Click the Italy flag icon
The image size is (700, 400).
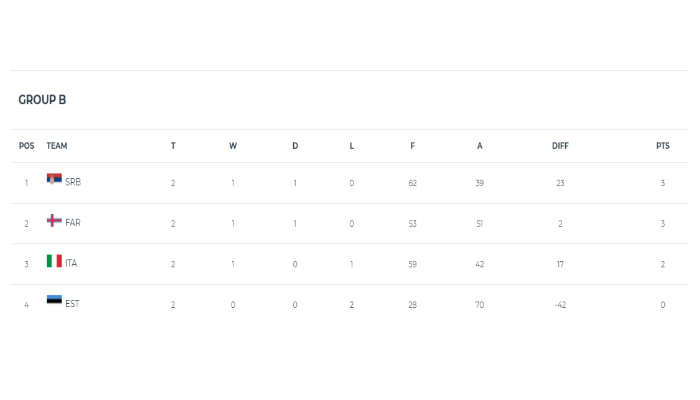54,261
